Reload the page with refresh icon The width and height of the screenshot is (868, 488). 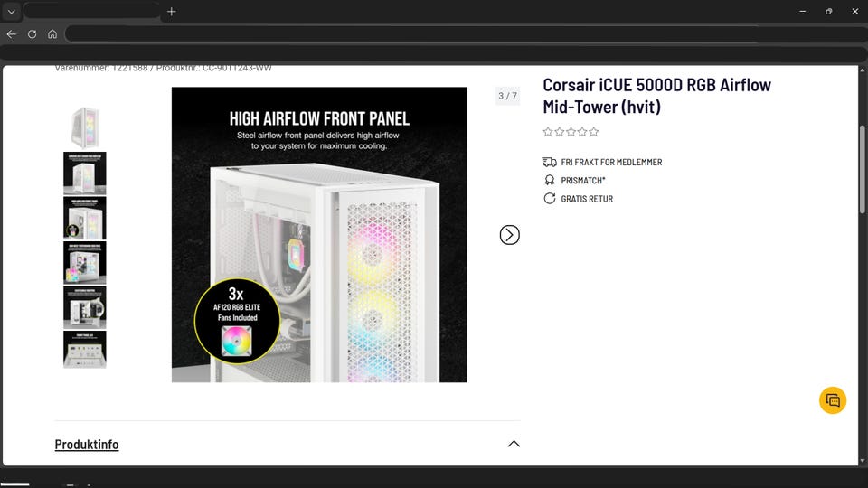coord(33,34)
